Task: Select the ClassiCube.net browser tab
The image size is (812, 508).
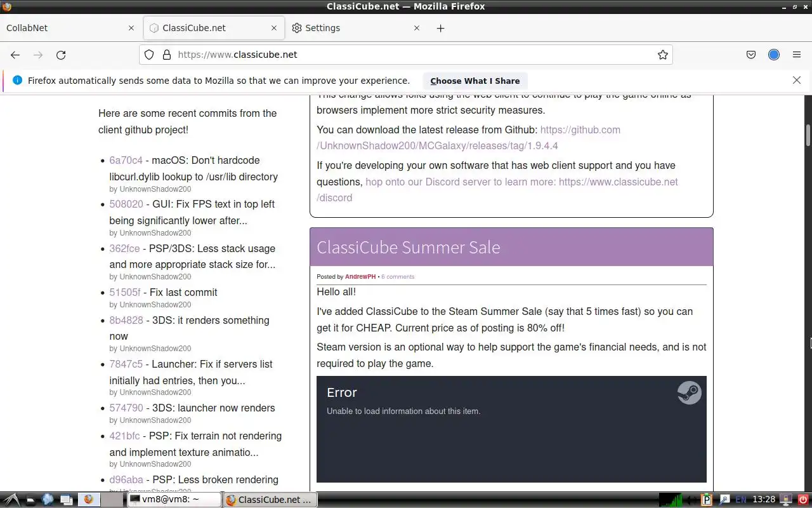Action: click(x=213, y=28)
